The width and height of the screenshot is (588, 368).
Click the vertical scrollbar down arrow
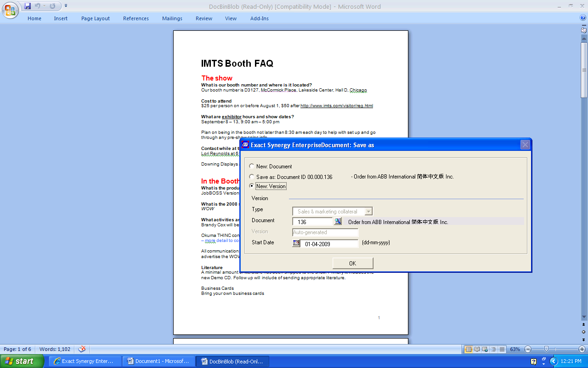(584, 317)
